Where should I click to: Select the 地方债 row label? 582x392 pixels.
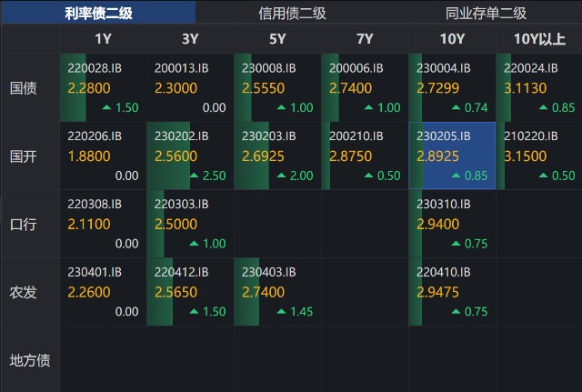coord(29,359)
